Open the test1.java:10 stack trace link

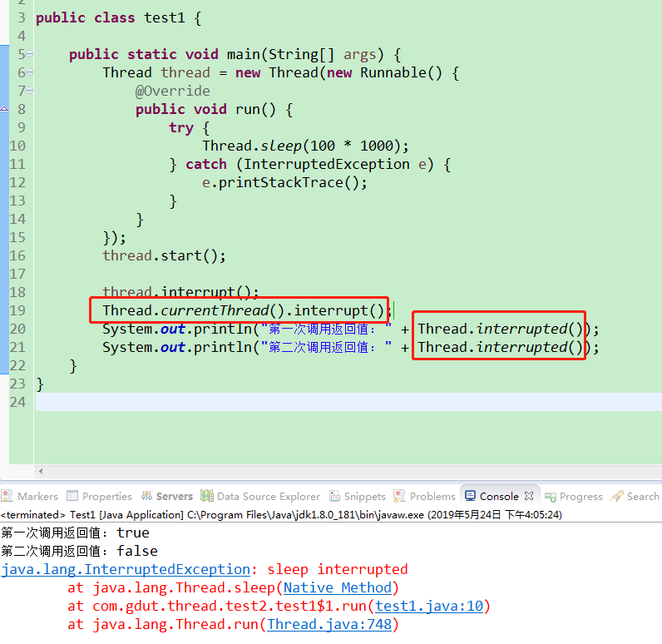429,606
